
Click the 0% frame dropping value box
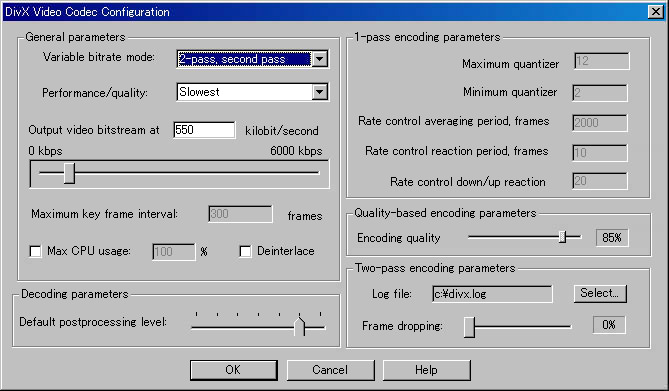point(609,325)
